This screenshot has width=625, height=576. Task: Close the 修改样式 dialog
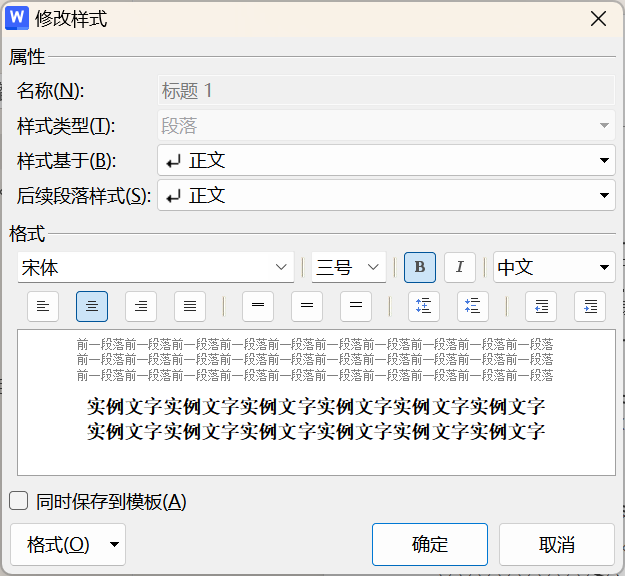click(598, 19)
